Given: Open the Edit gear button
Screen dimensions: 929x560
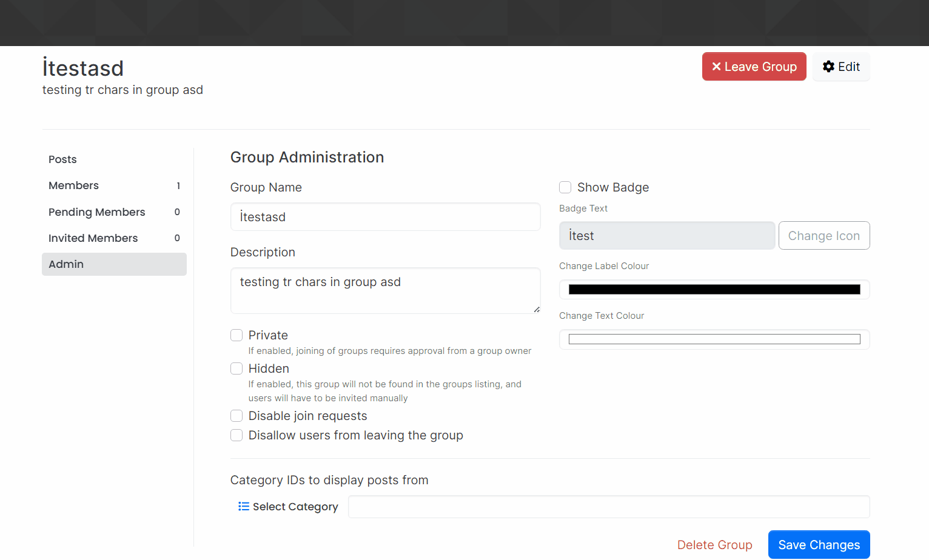Looking at the screenshot, I should click(841, 67).
